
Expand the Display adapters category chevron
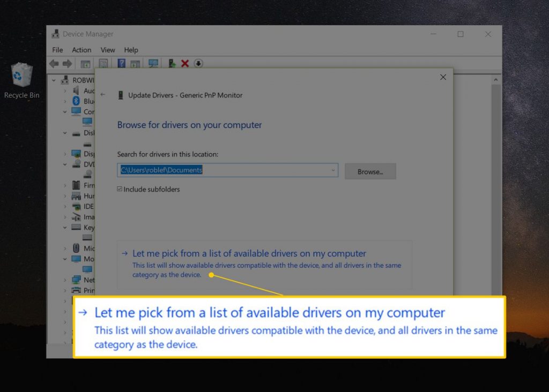65,154
